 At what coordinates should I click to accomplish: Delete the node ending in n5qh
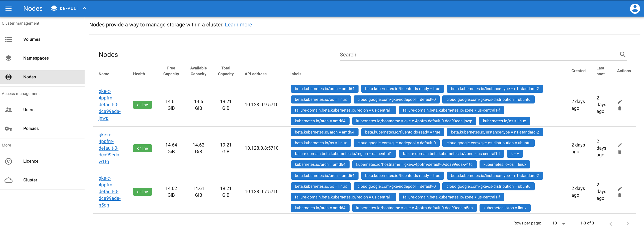[620, 196]
